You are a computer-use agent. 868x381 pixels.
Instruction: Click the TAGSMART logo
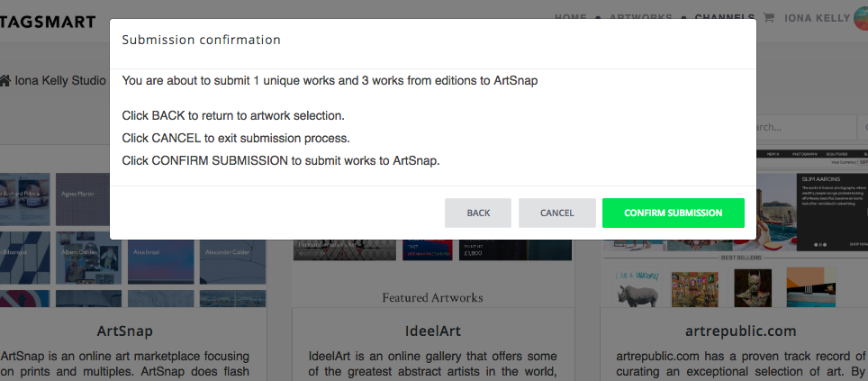point(48,23)
